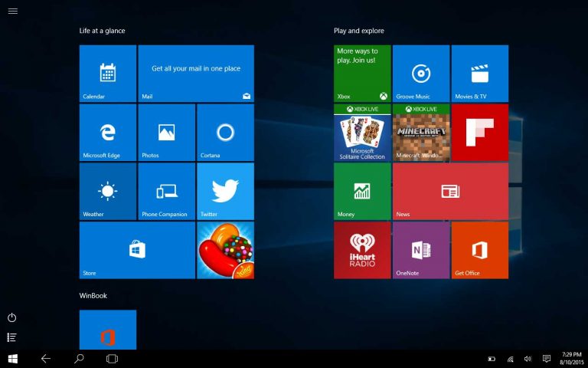Open the Photos tile
This screenshot has height=368, width=588.
tap(166, 133)
